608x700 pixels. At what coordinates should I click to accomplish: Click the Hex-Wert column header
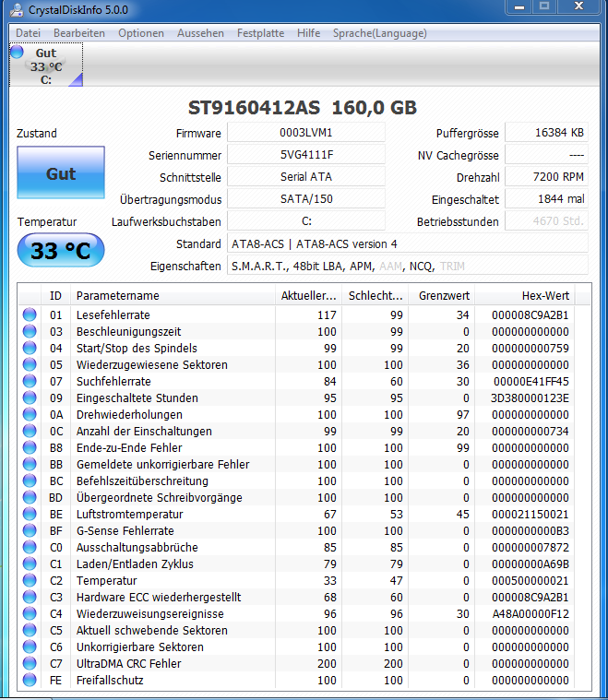tap(525, 295)
